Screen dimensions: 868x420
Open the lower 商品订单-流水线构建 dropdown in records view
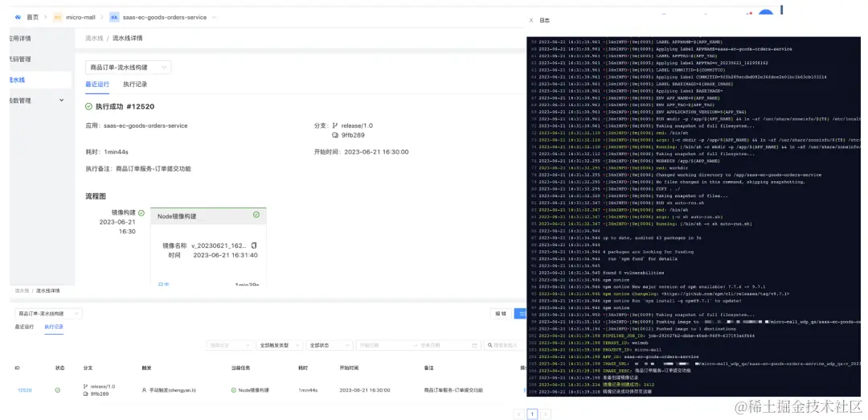(49, 314)
